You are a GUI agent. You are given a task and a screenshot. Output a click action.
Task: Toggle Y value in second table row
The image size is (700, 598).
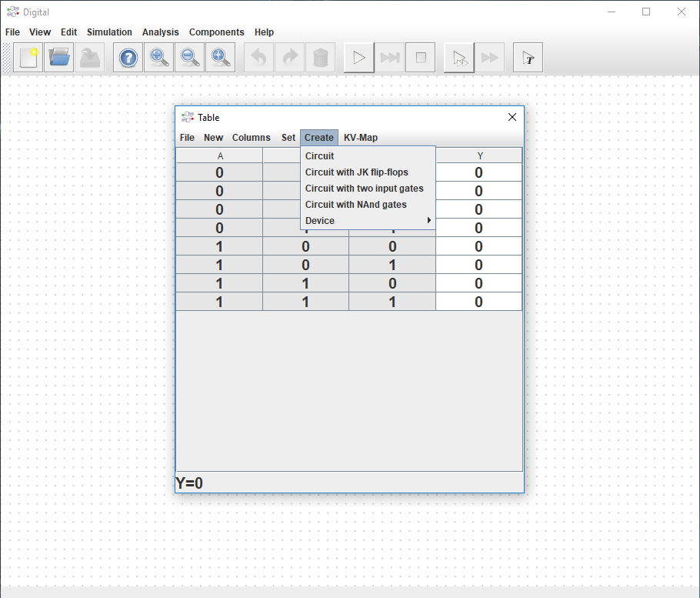[478, 191]
